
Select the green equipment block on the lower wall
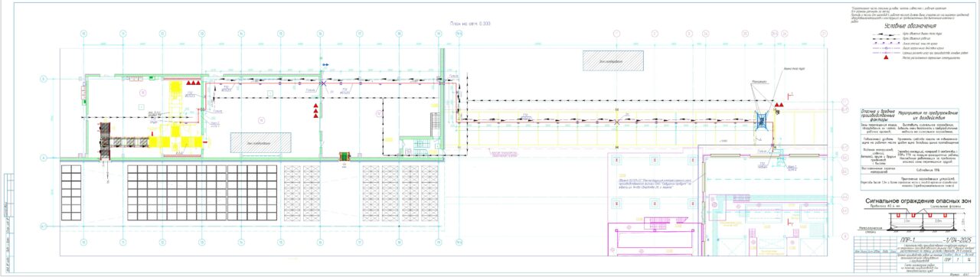tap(345, 157)
